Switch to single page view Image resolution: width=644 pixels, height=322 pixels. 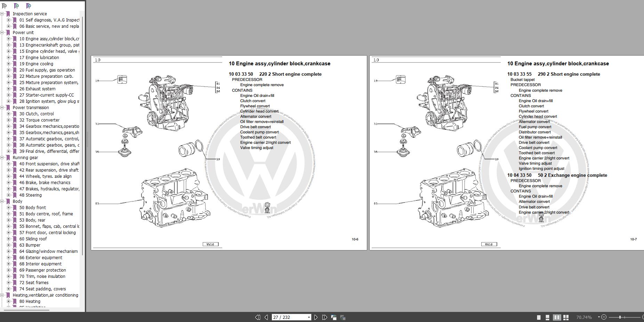pyautogui.click(x=539, y=317)
